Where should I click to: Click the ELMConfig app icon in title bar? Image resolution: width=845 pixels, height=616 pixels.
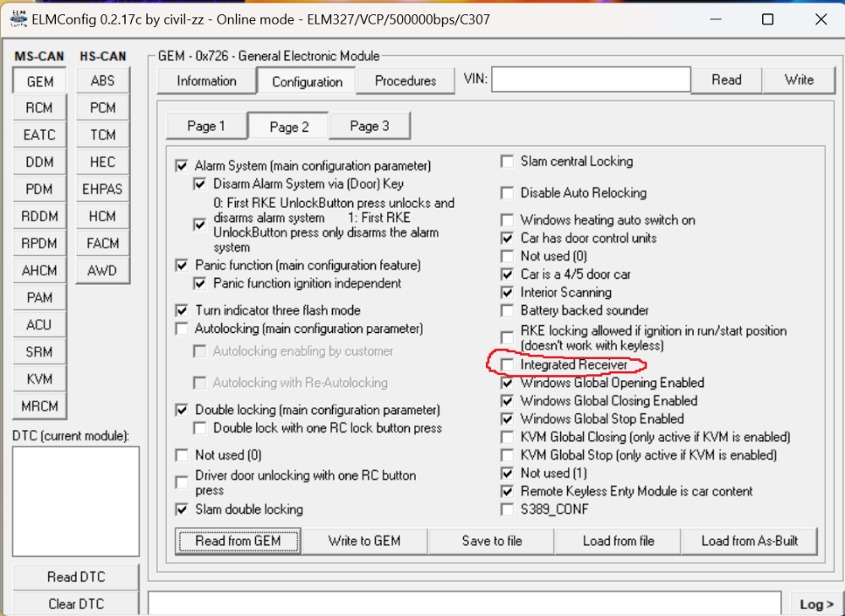[18, 19]
